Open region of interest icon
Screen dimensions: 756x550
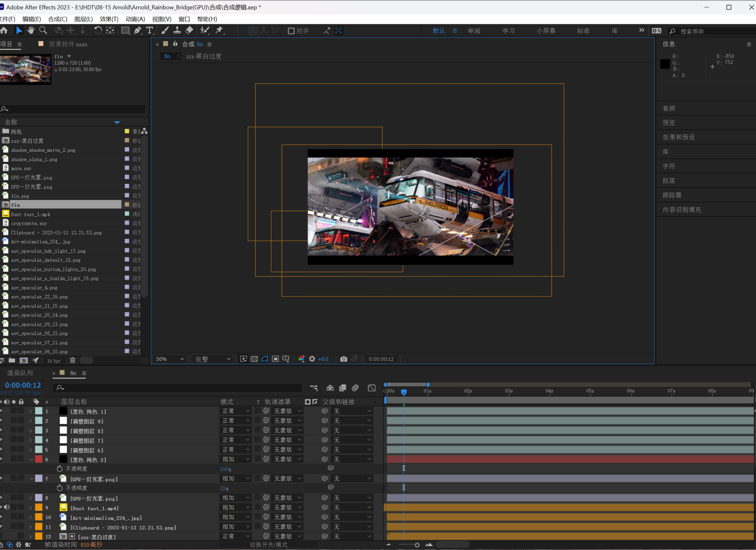pos(275,359)
